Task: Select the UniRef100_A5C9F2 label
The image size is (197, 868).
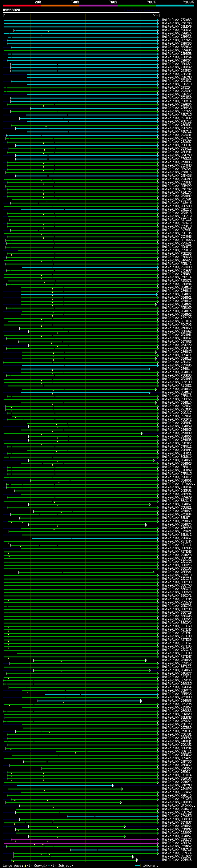Action: click(177, 419)
